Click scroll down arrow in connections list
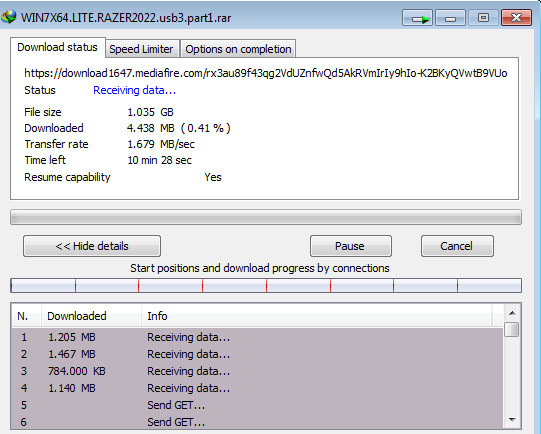Viewport: 541px width, 434px height. (x=512, y=420)
